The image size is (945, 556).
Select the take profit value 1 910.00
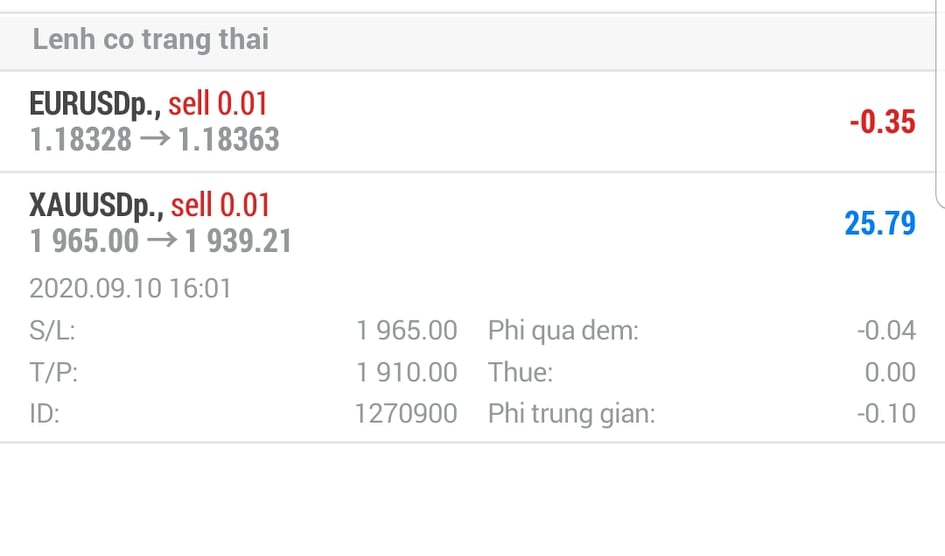click(406, 372)
